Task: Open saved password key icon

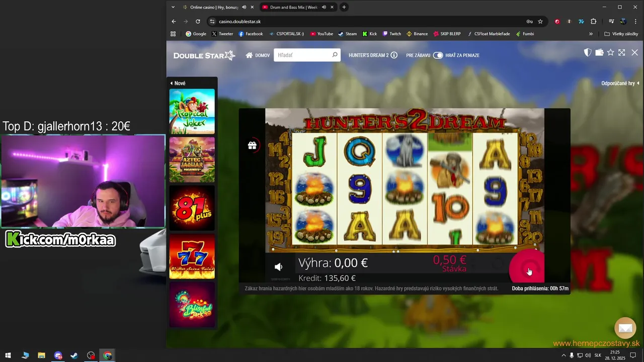Action: (x=529, y=22)
